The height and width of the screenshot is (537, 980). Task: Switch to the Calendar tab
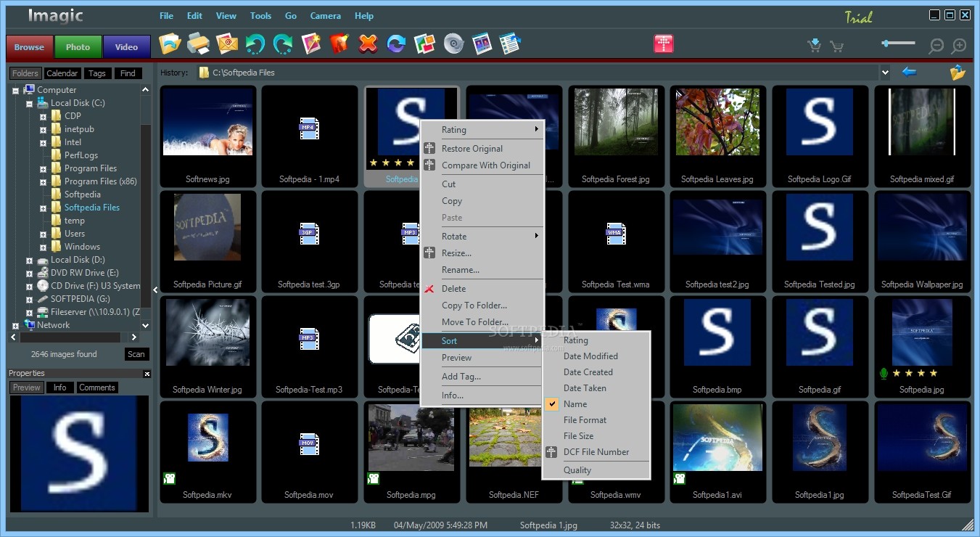coord(62,73)
